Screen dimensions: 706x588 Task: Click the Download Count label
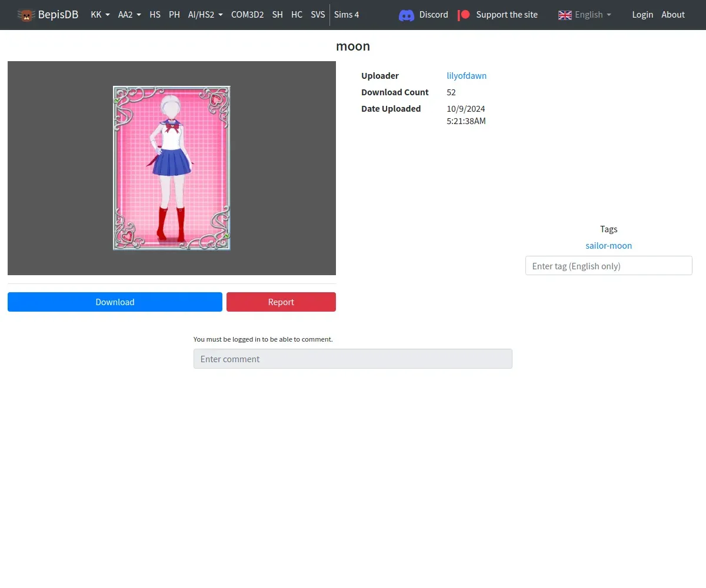(x=395, y=92)
